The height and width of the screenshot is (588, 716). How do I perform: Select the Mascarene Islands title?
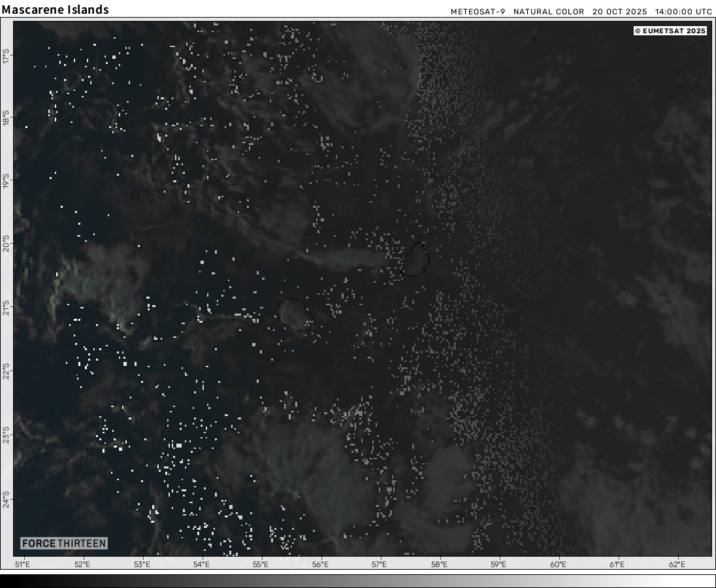(x=56, y=10)
